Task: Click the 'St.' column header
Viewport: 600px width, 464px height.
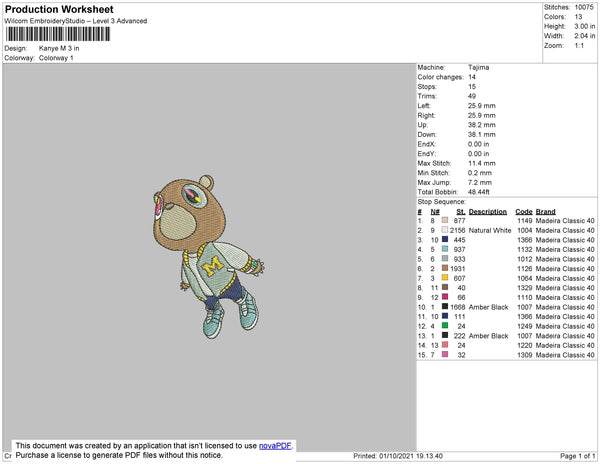Action: [461, 212]
